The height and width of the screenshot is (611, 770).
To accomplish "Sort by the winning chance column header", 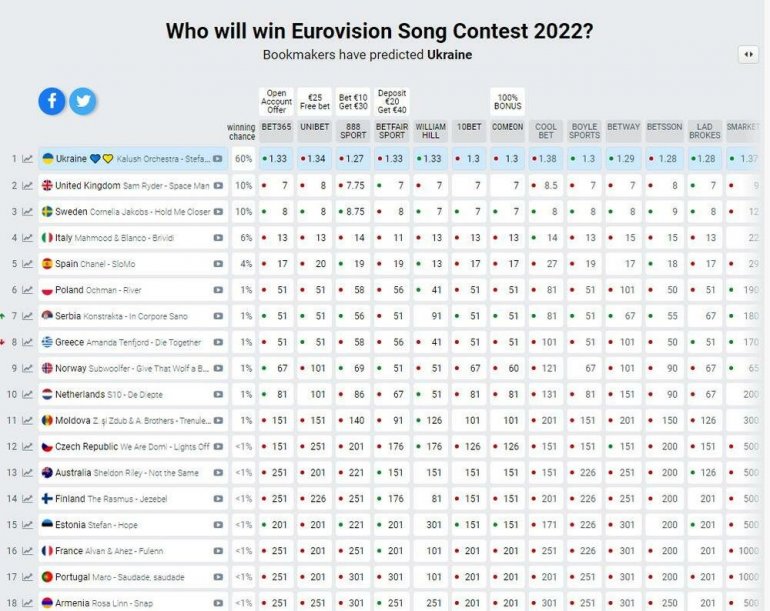I will (241, 132).
